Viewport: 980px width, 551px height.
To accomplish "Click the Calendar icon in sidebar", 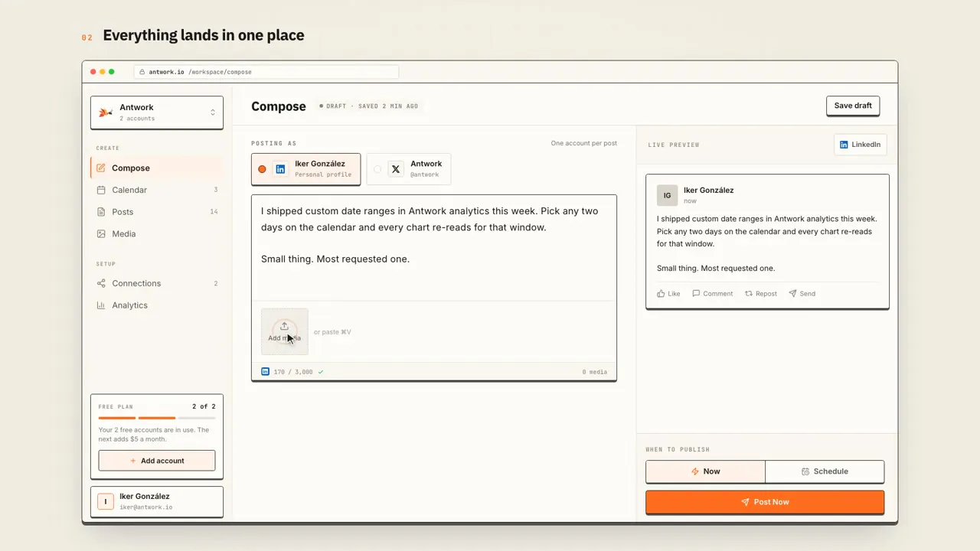I will (x=101, y=190).
